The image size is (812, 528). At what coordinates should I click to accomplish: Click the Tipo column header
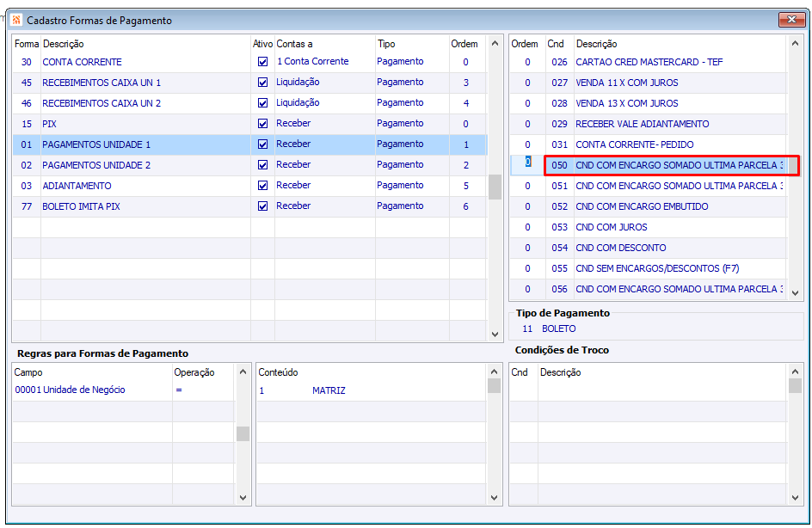coord(386,44)
